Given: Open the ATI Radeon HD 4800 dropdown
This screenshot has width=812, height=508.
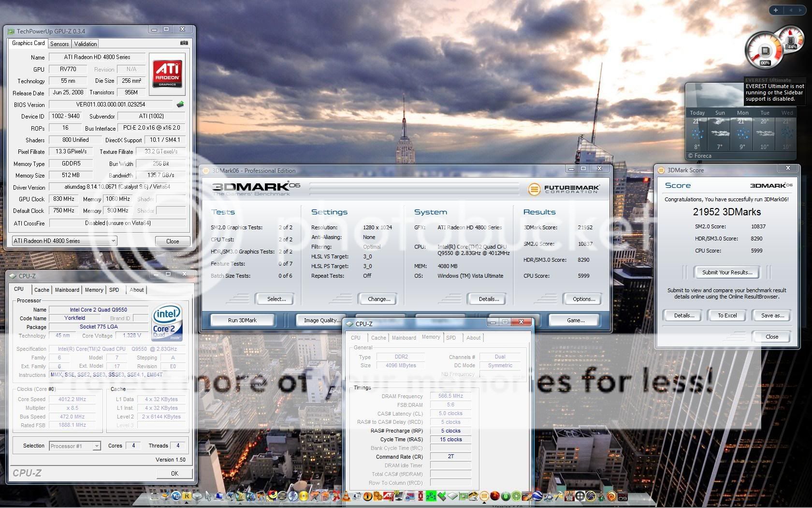Looking at the screenshot, I should click(64, 241).
